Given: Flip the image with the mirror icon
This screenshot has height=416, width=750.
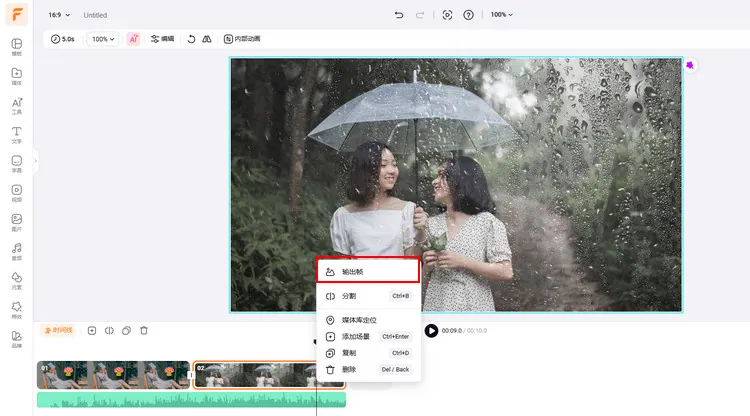Looking at the screenshot, I should point(207,39).
